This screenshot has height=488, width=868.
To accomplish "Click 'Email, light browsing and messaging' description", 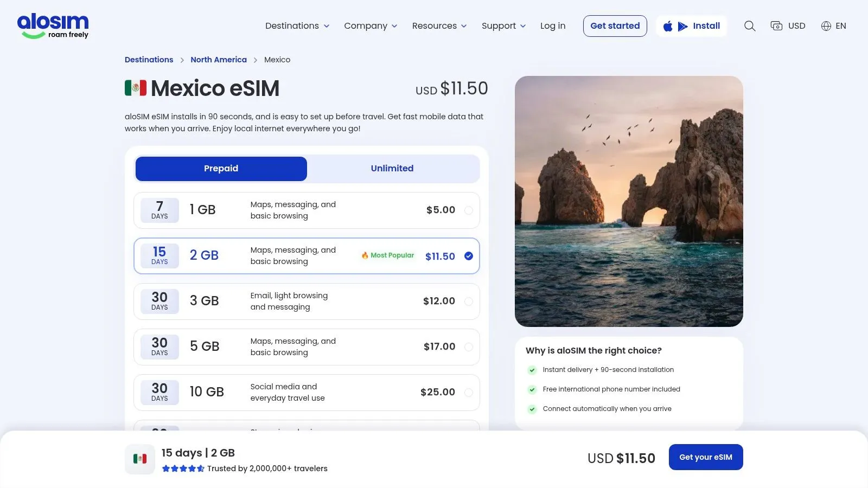I will (x=289, y=301).
